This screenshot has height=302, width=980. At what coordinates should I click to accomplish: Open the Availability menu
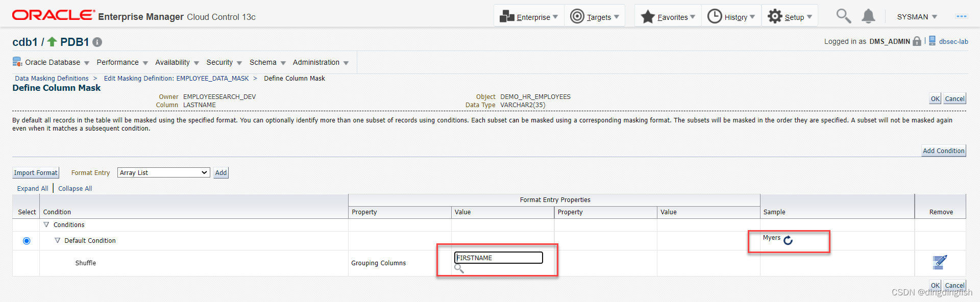(177, 62)
